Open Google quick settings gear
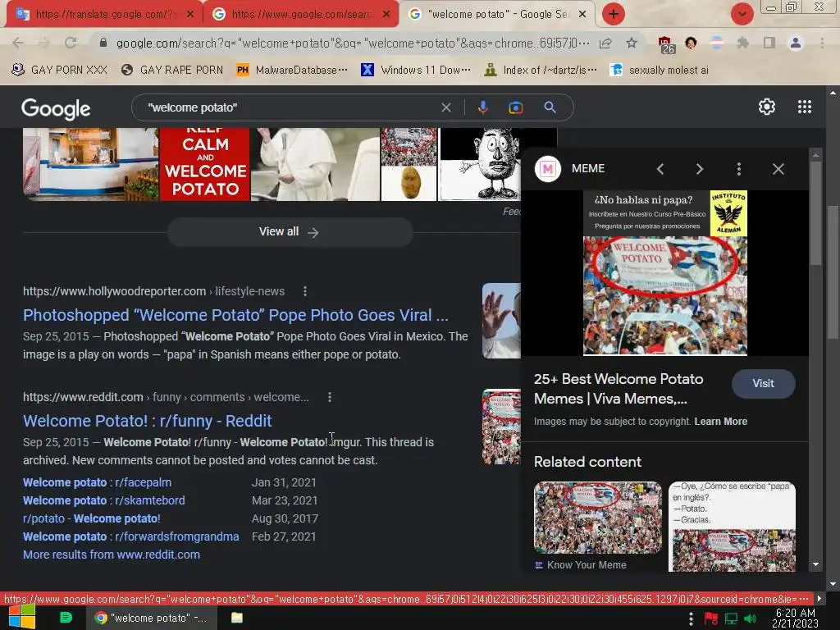 coord(767,107)
